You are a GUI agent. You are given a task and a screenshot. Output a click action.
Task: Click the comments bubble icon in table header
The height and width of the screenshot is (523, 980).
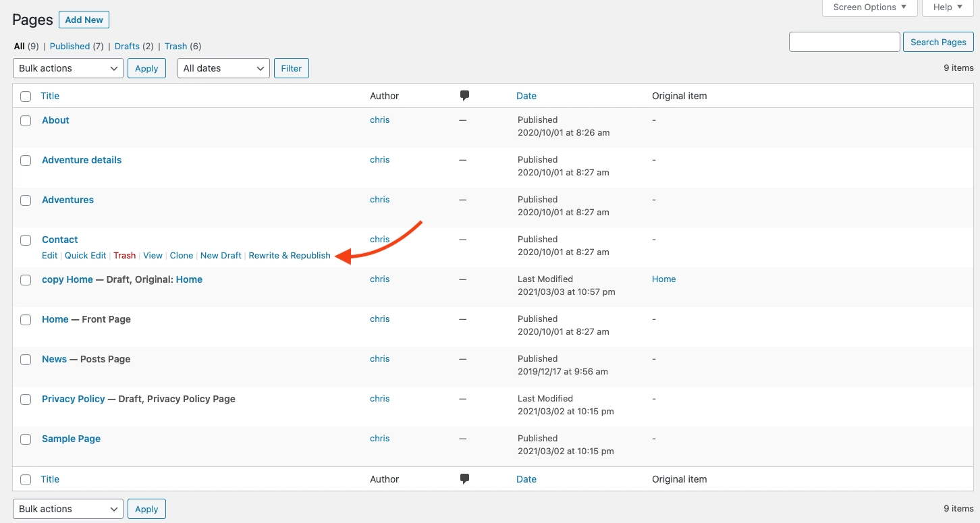click(464, 96)
